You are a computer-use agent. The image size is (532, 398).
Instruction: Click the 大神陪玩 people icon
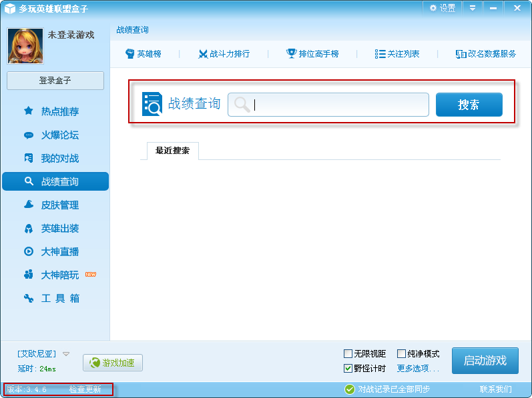(29, 275)
